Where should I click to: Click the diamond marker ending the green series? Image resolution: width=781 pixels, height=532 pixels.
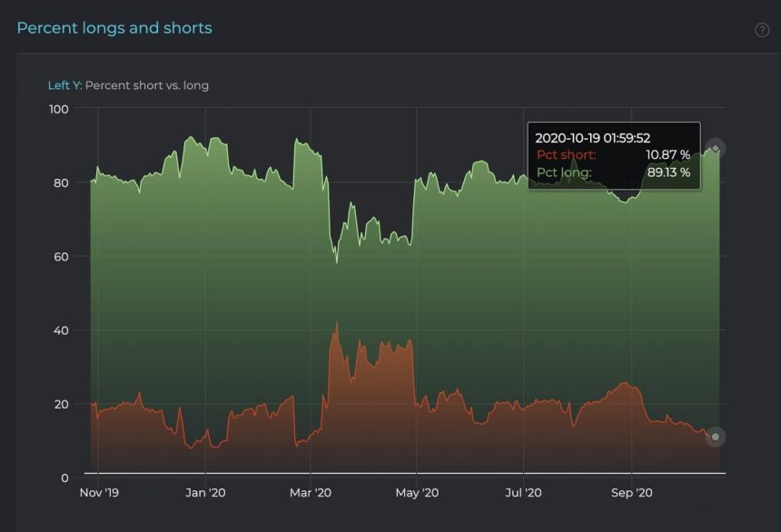(x=715, y=147)
